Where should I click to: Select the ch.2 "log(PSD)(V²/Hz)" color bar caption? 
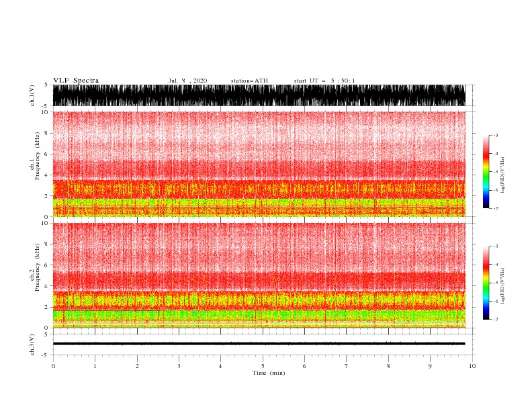pyautogui.click(x=503, y=285)
